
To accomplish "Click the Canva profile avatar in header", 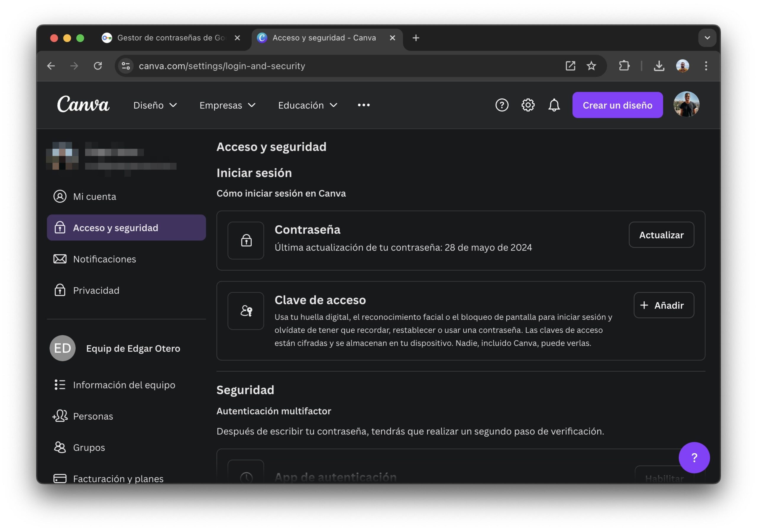I will pyautogui.click(x=686, y=105).
